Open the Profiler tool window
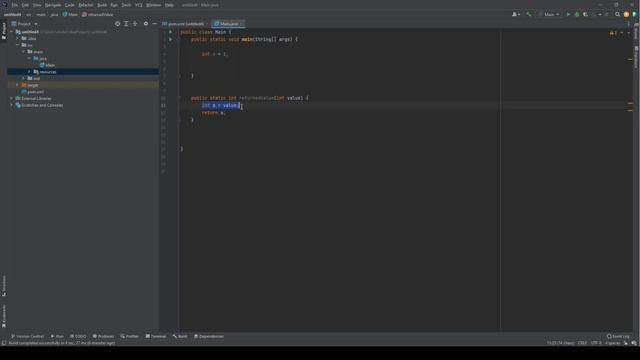The height and width of the screenshot is (360, 640). click(129, 336)
